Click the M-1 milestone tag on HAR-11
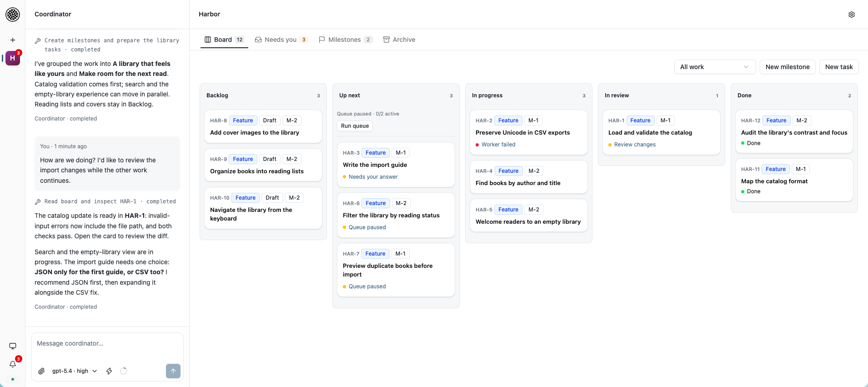The width and height of the screenshot is (868, 387). point(801,169)
